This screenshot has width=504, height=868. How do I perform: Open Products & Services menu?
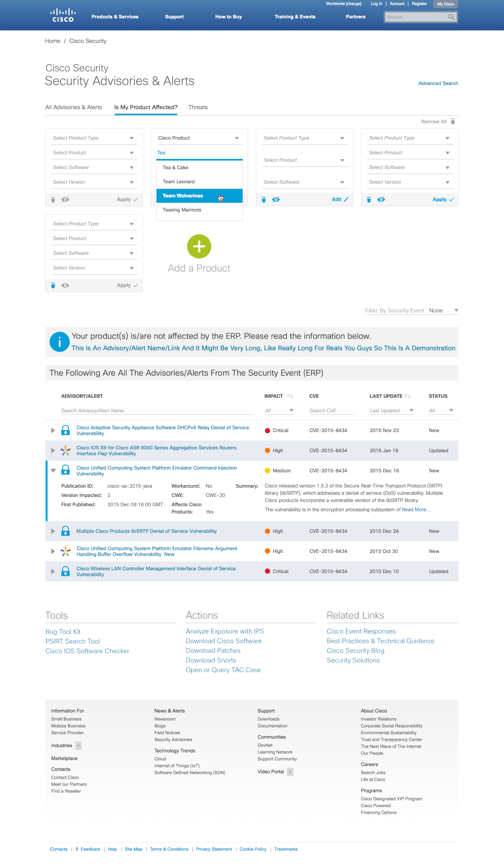(115, 17)
